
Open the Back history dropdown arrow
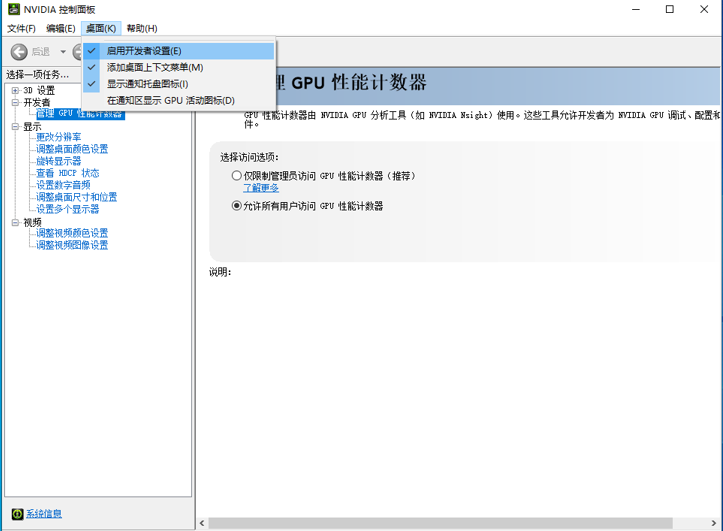coord(63,52)
